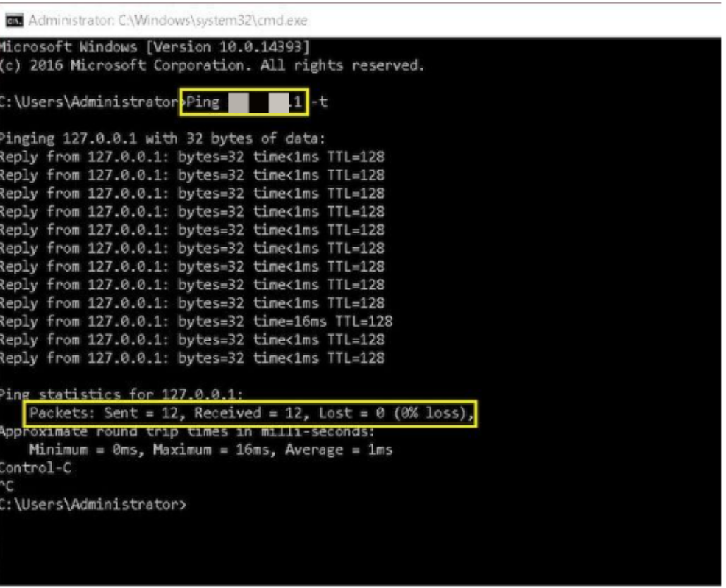Viewport: 726px width, 588px height.
Task: Click the 'Pinging 127.0.0.1 with 32 bytes' line
Action: 162,138
